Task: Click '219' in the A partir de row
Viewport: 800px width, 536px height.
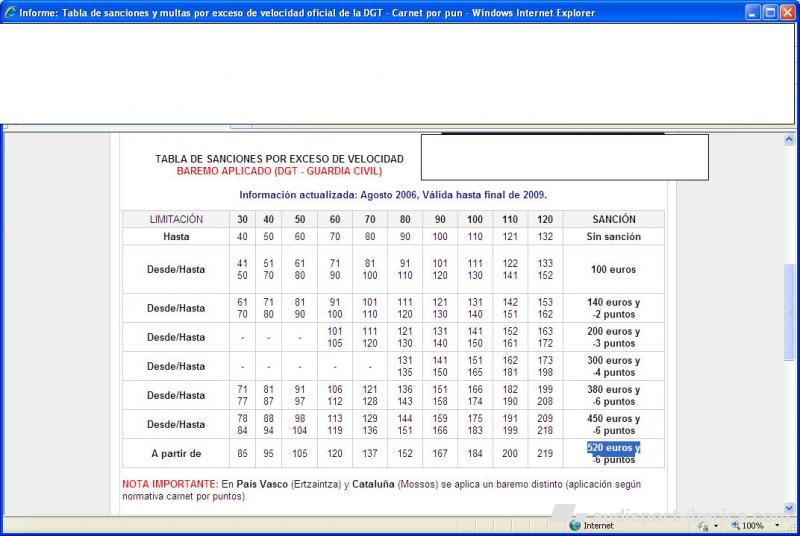Action: click(x=545, y=453)
